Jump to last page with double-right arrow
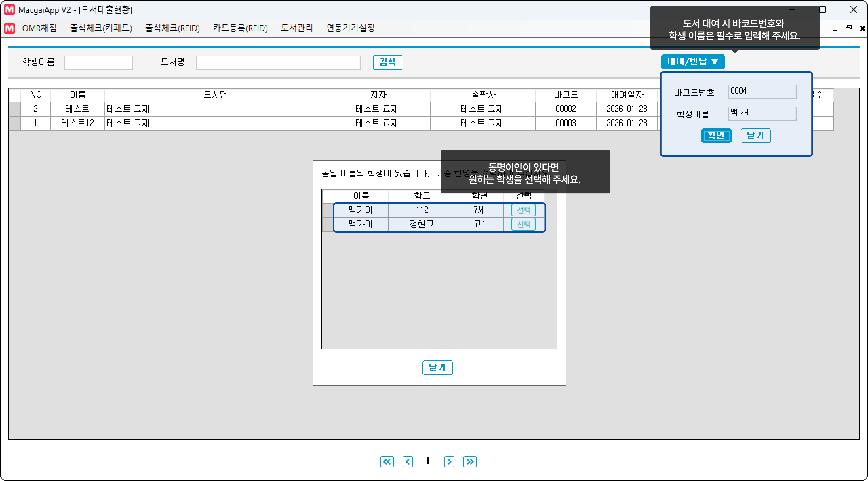Viewport: 868px width, 481px height. (470, 462)
